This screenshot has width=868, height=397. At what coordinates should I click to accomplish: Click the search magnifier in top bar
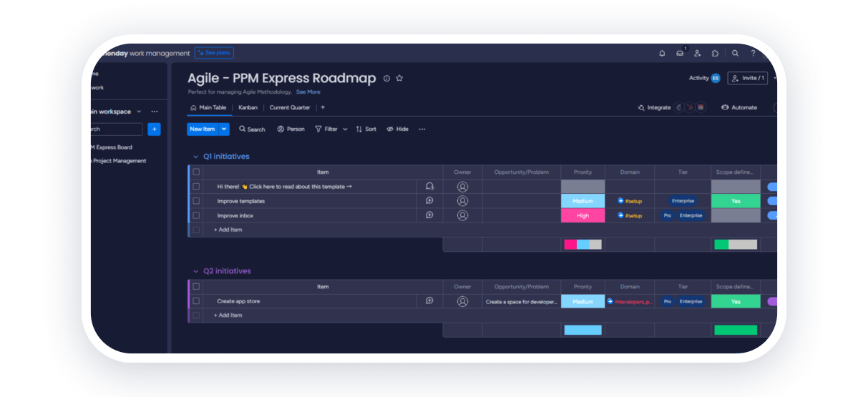point(735,53)
